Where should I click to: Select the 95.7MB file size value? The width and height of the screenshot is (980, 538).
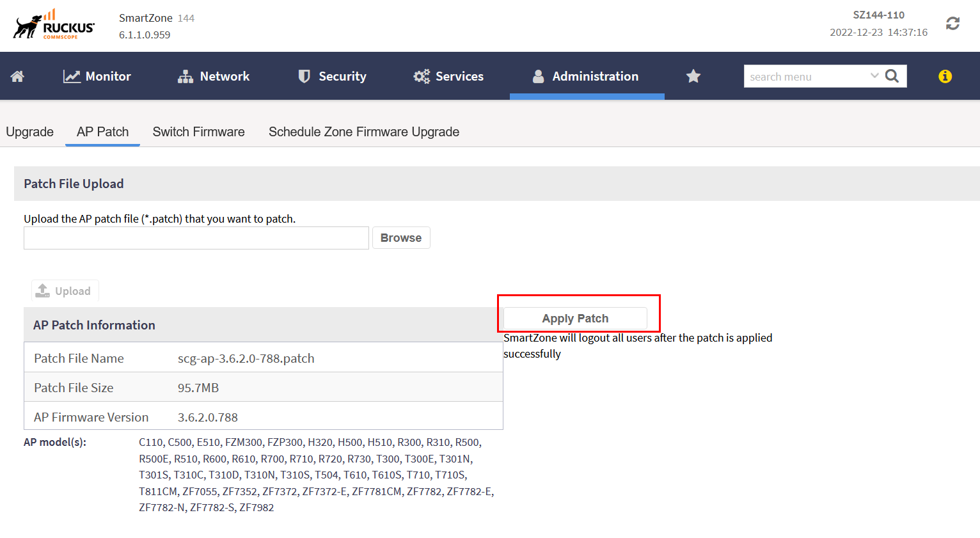click(x=198, y=388)
